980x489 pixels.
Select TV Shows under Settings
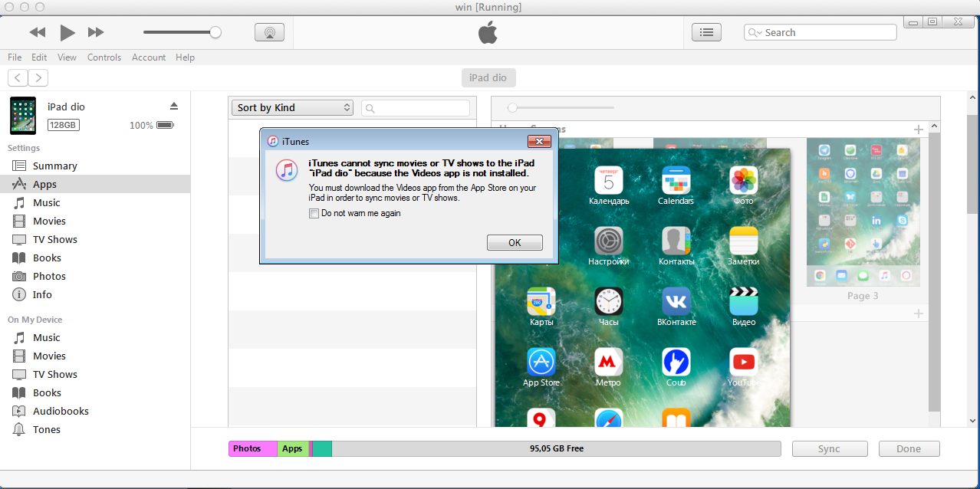95,239
